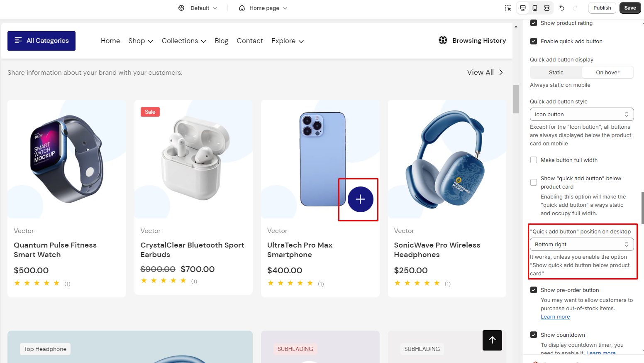Viewport: 644px width, 363px height.
Task: Open the pre-order Learn more link
Action: pos(555,317)
